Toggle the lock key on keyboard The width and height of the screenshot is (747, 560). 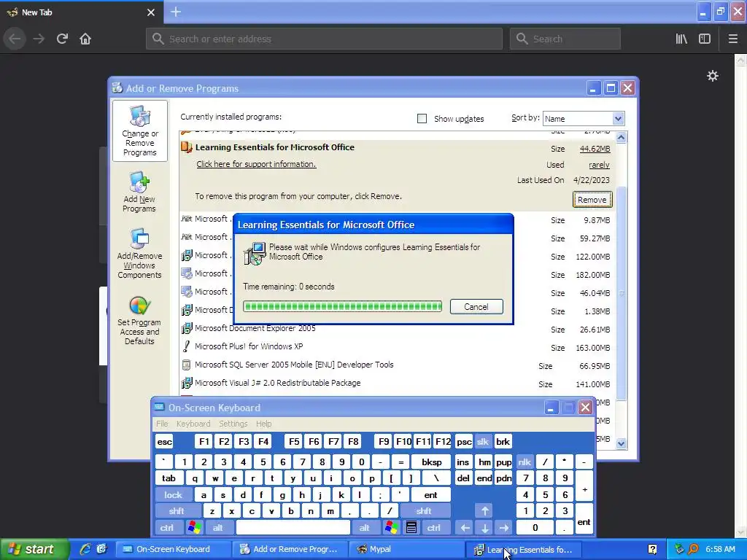click(x=174, y=495)
